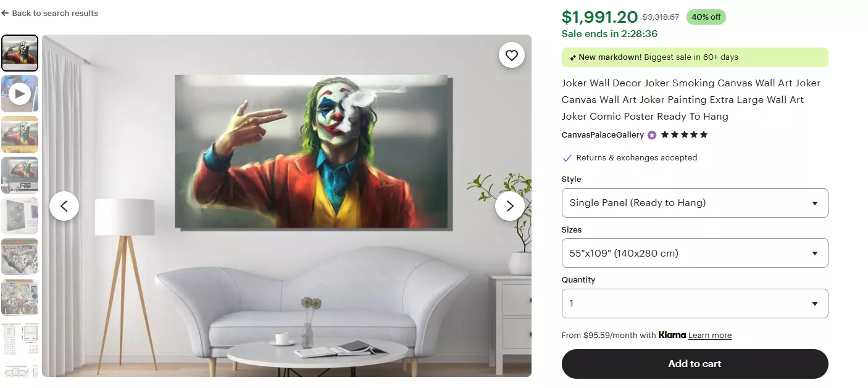Show next product image with right arrow
Image resolution: width=868 pixels, height=388 pixels.
tap(510, 206)
